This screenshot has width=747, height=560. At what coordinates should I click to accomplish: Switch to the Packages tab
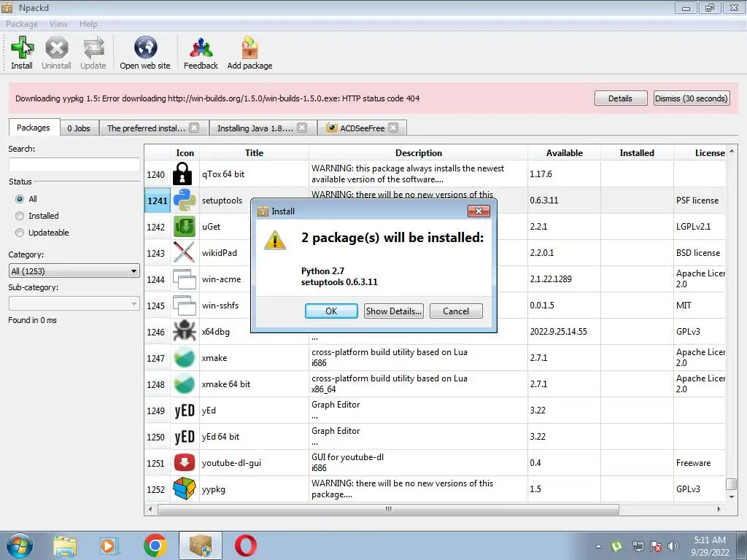34,128
